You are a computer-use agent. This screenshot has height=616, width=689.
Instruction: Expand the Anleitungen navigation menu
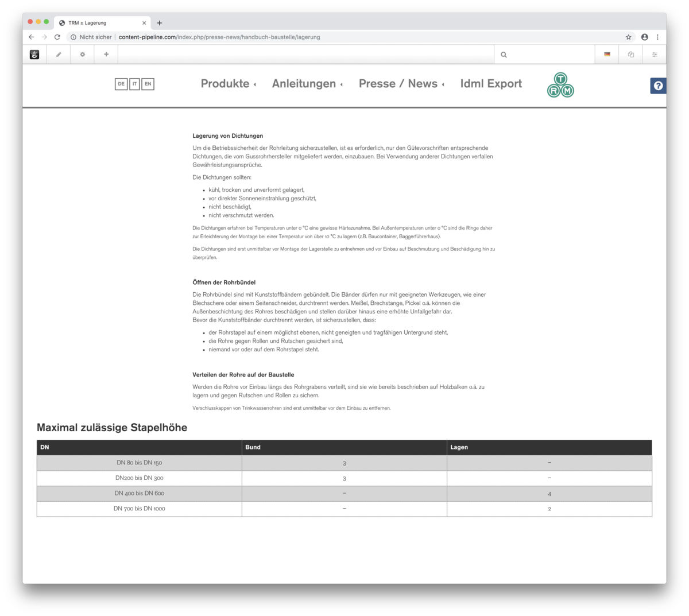coord(307,84)
